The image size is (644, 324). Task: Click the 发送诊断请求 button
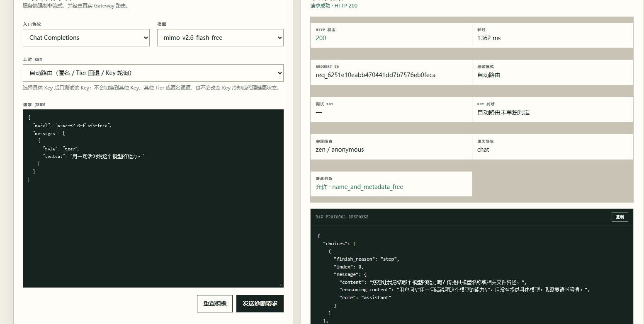[x=260, y=303]
